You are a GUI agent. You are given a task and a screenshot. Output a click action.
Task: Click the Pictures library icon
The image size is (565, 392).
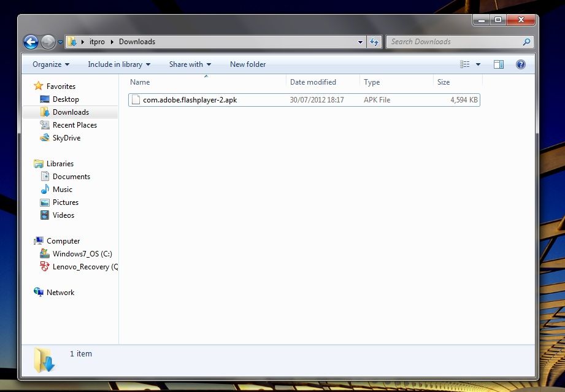[45, 202]
